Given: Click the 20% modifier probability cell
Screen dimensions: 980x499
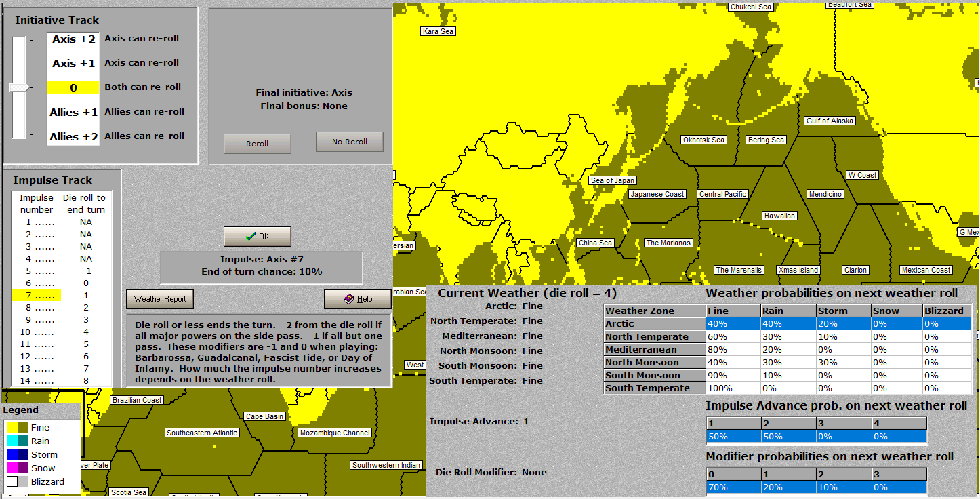Looking at the screenshot, I should pyautogui.click(x=789, y=487).
